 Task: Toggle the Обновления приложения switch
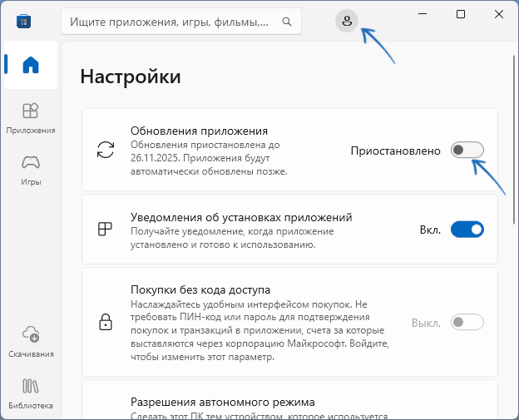pyautogui.click(x=467, y=150)
